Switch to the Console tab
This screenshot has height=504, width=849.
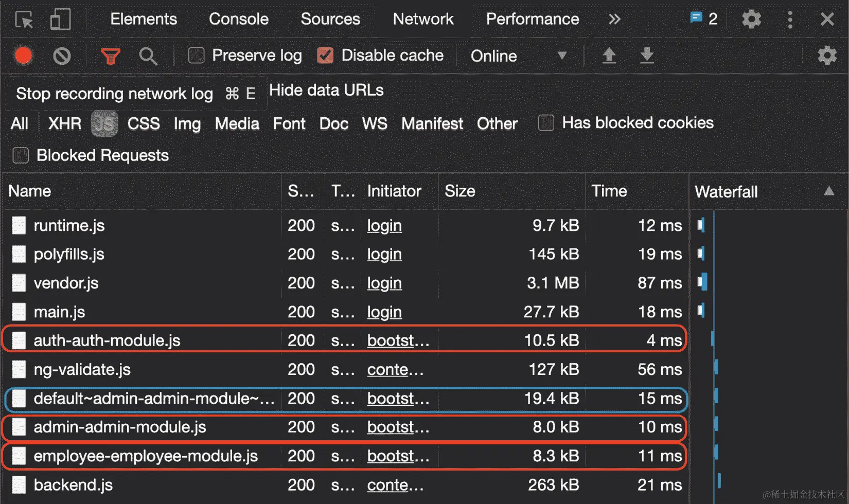(238, 20)
